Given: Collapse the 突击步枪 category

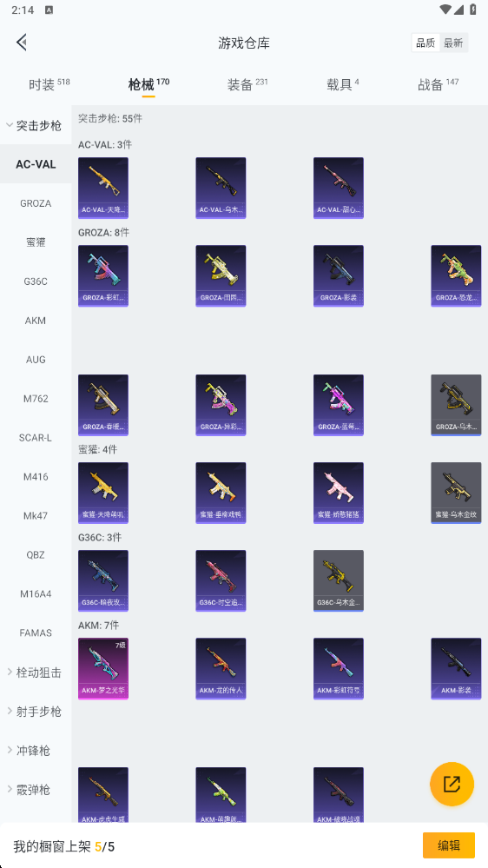Looking at the screenshot, I should [36, 125].
